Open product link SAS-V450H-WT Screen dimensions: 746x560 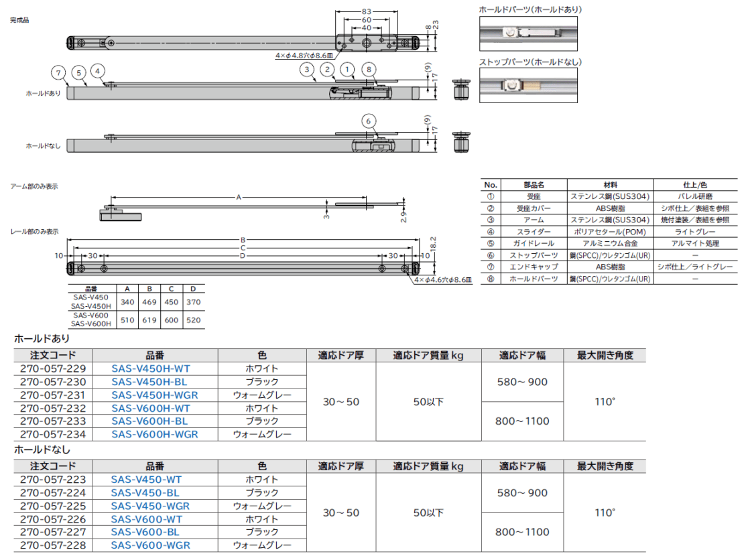pos(151,369)
